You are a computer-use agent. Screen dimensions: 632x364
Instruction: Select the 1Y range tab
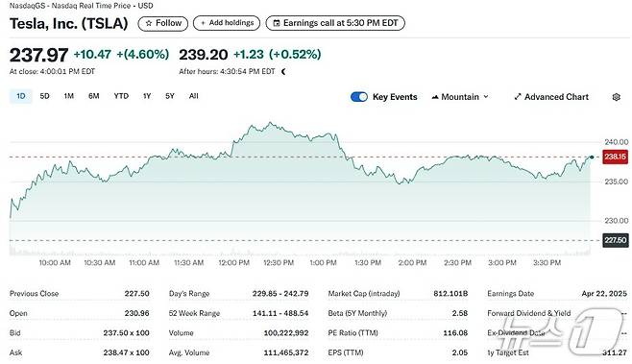[x=147, y=96]
